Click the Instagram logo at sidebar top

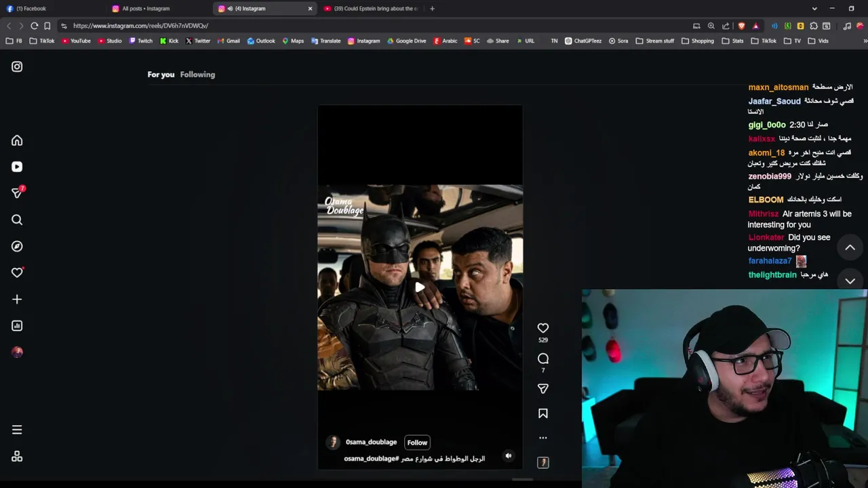[x=17, y=66]
